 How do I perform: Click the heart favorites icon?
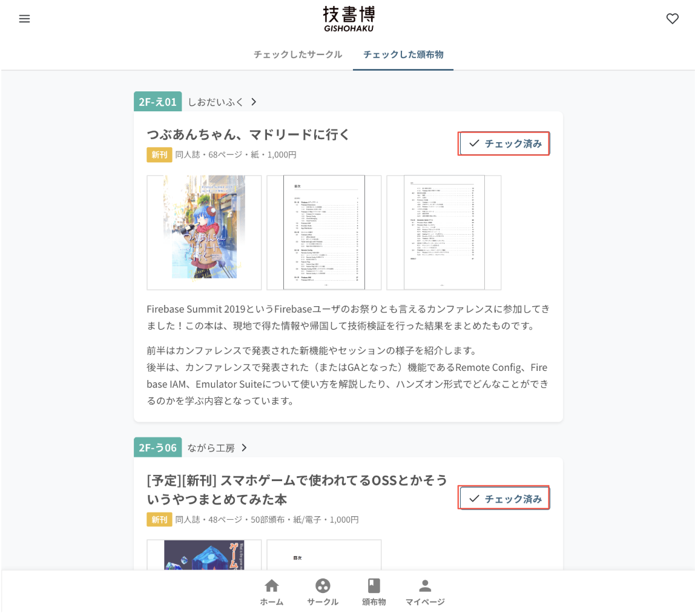(673, 19)
